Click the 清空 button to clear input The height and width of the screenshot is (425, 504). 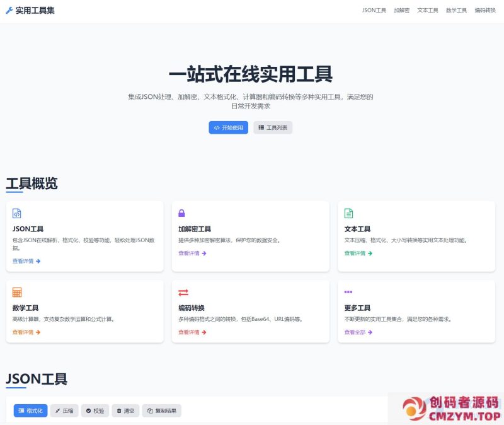(125, 410)
